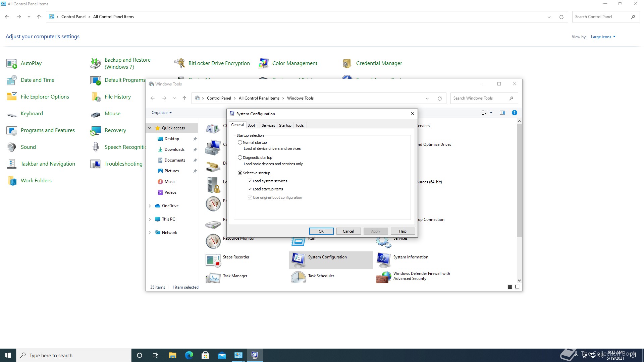Open address history dropdown in Windows Tools
Image resolution: width=644 pixels, height=362 pixels.
tap(427, 98)
